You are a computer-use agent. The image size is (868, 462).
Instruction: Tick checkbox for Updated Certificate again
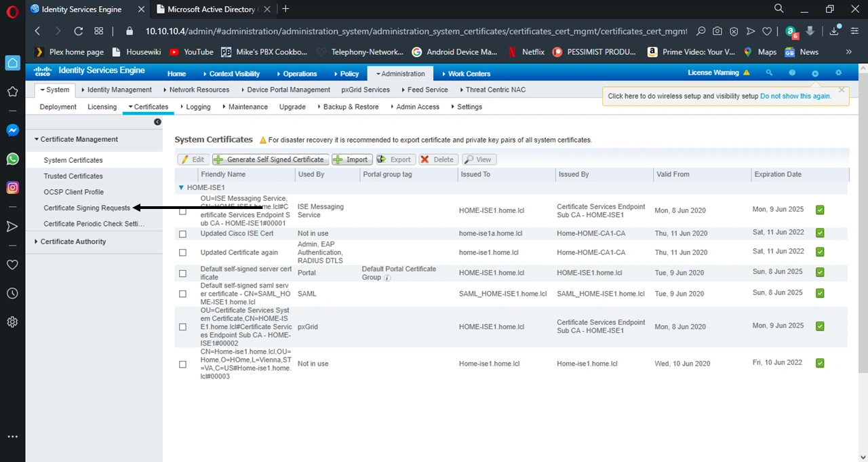tap(182, 252)
